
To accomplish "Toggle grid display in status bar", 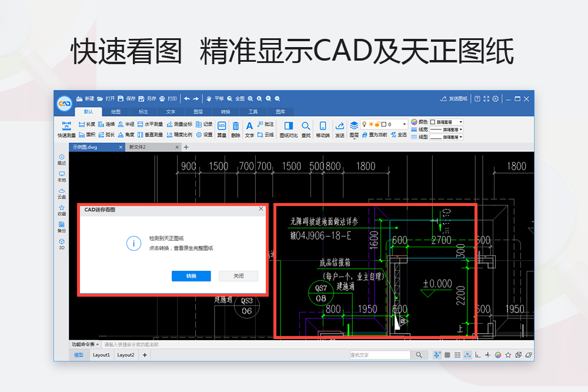I will pos(447,355).
